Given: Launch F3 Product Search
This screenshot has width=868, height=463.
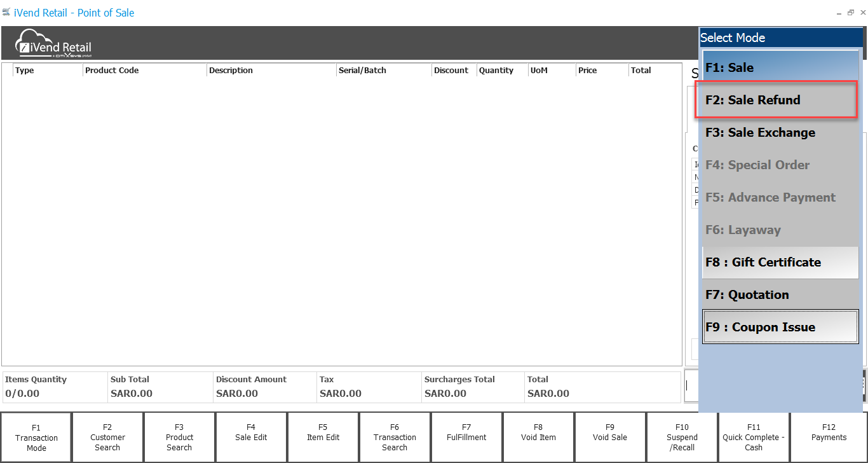Looking at the screenshot, I should coord(180,438).
